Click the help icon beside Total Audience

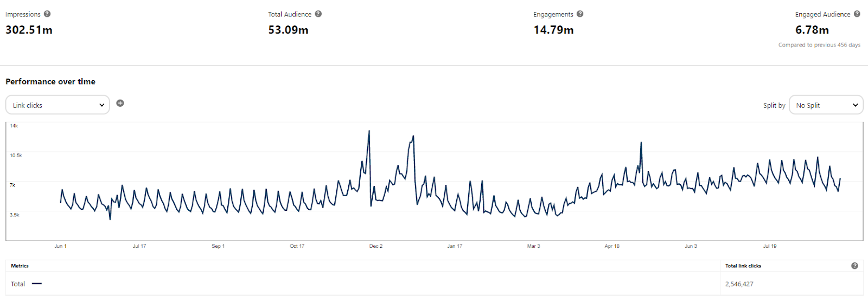318,14
